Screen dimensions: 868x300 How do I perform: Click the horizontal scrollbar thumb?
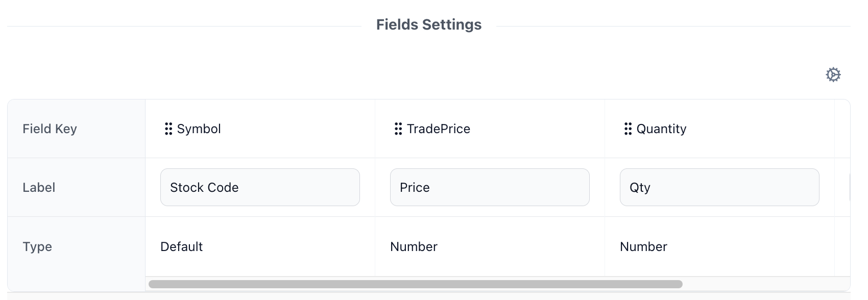(x=415, y=284)
